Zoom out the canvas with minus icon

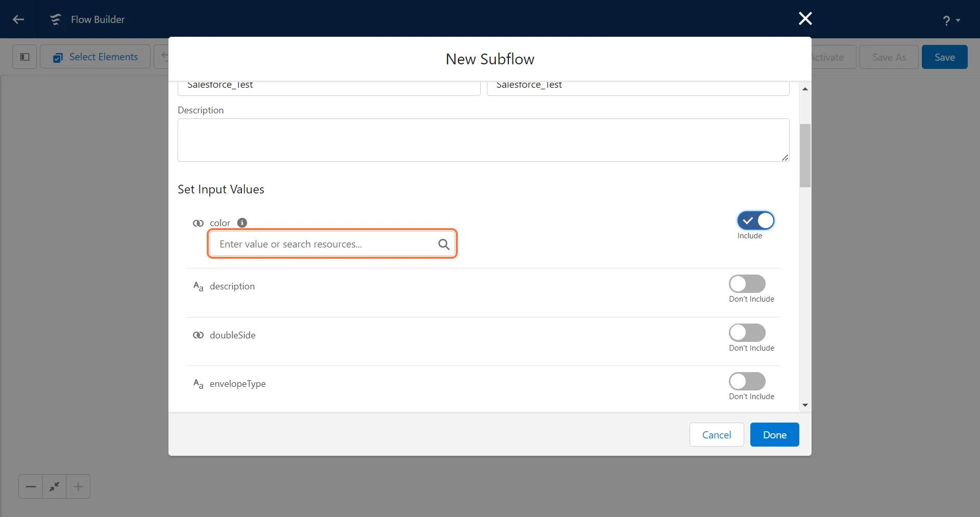tap(31, 486)
